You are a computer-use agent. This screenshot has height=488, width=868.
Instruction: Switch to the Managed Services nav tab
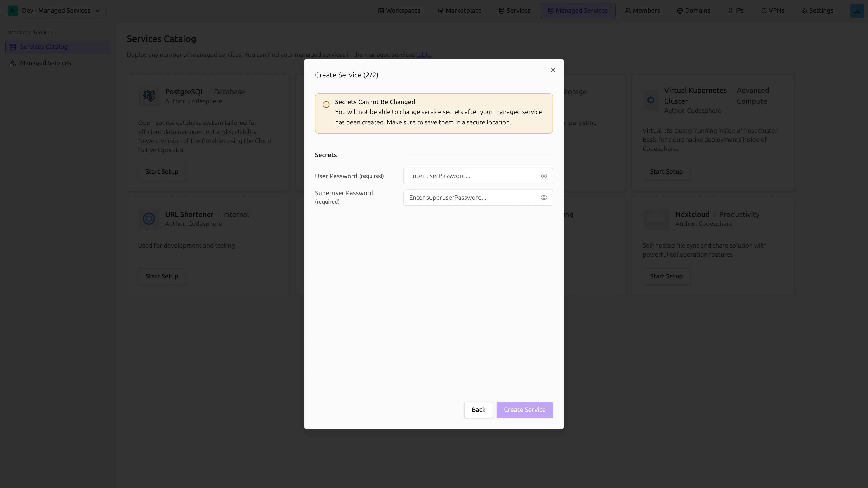point(577,10)
